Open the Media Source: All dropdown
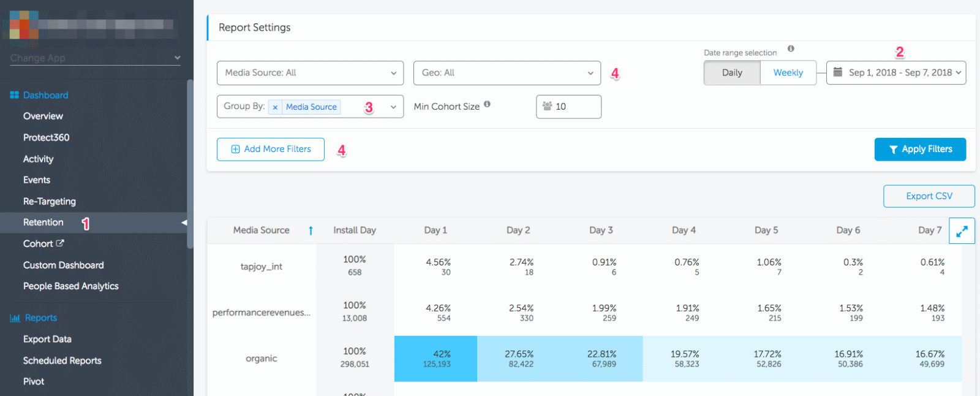The image size is (980, 396). pyautogui.click(x=310, y=73)
